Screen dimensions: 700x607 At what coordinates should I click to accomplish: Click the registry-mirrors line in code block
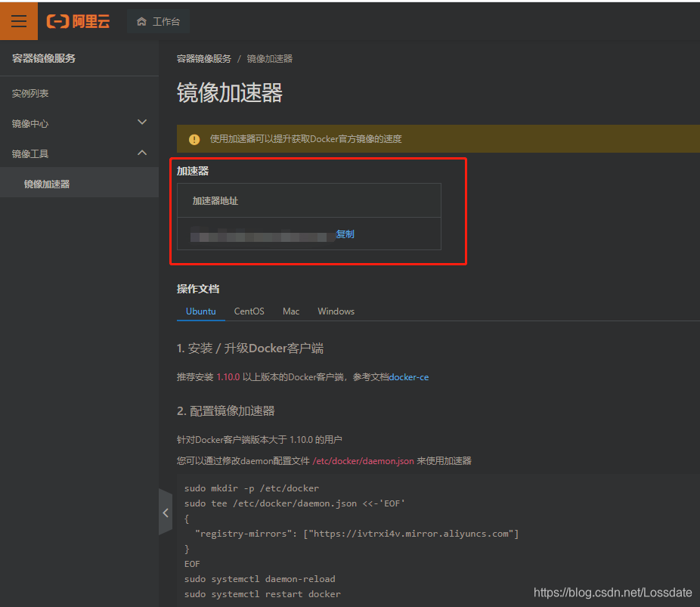tap(357, 534)
